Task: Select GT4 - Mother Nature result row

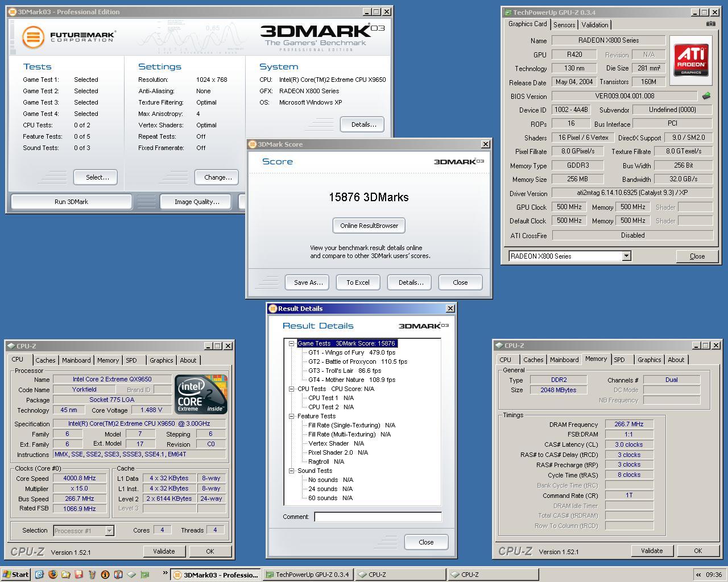Action: (351, 380)
